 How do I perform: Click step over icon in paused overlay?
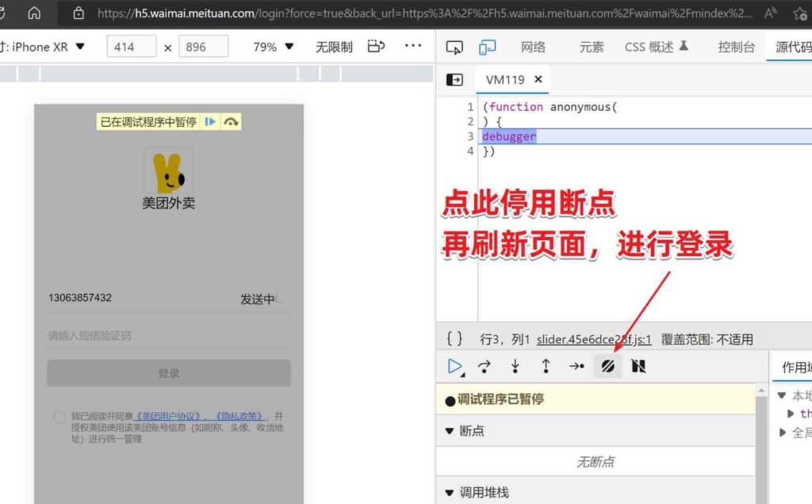(x=231, y=121)
